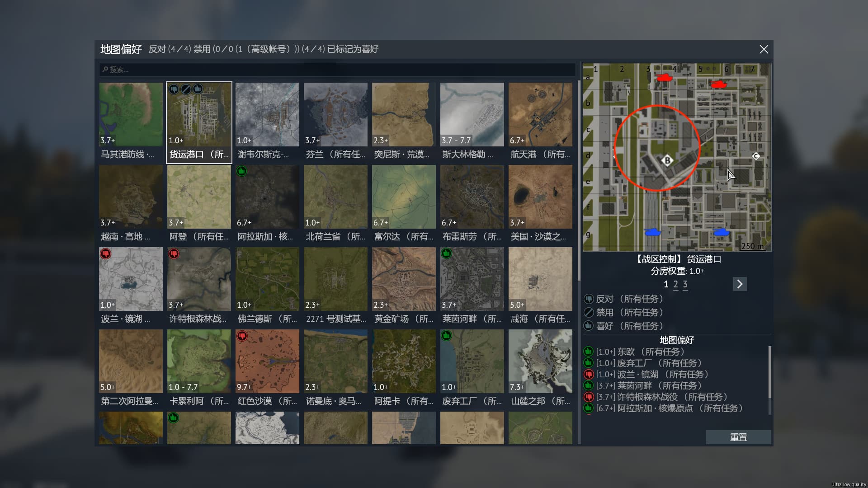Click green like icon beside 东欧 in list

588,352
